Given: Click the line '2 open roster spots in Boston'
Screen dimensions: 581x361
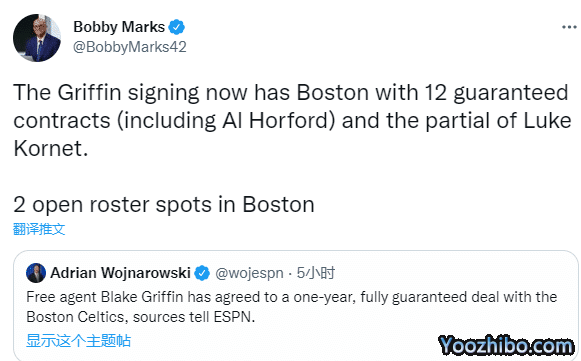Looking at the screenshot, I should coord(164,204).
